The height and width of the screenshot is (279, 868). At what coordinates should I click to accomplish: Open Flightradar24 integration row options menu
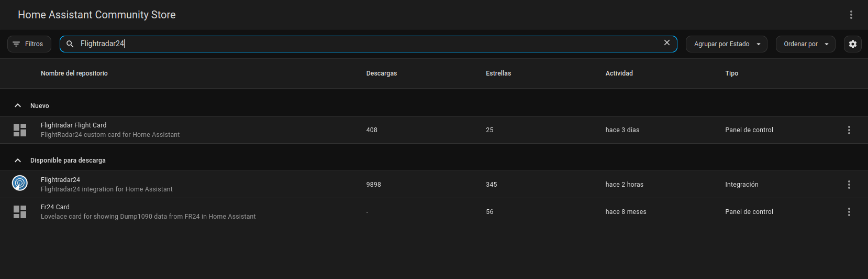coord(849,185)
